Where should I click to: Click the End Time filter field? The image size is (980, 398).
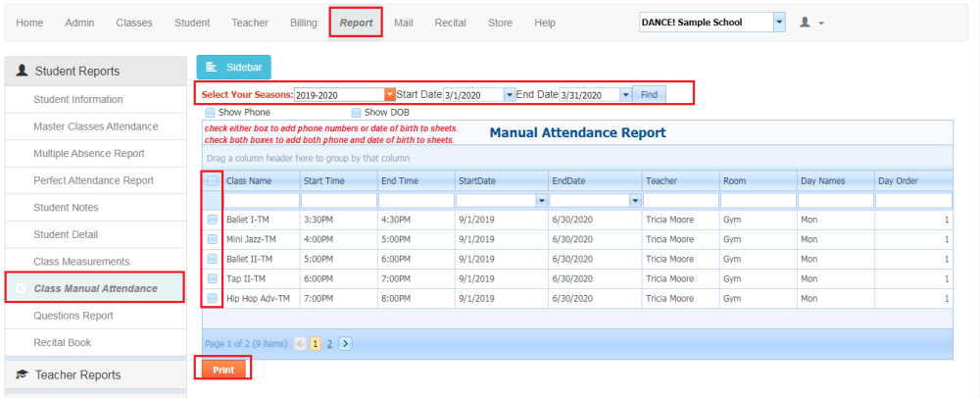point(416,201)
